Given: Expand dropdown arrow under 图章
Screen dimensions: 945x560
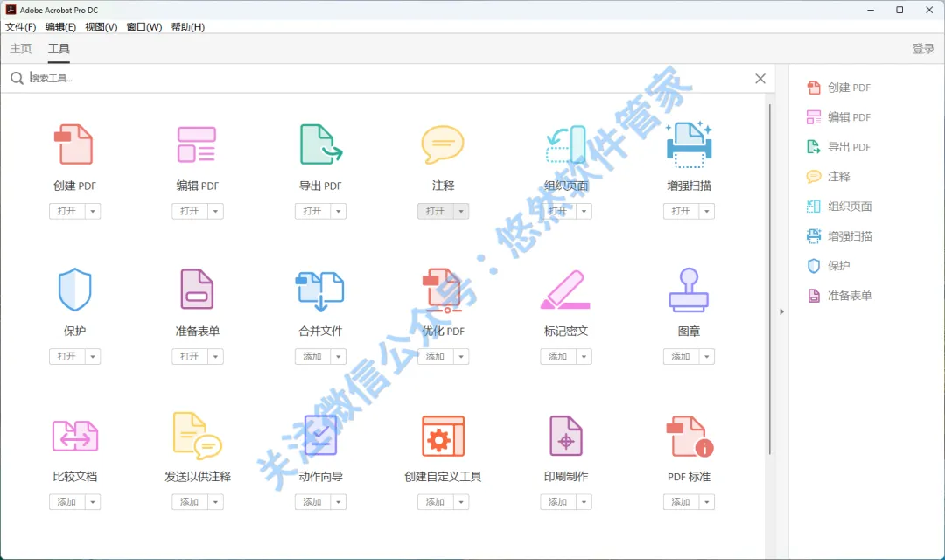Looking at the screenshot, I should 707,356.
